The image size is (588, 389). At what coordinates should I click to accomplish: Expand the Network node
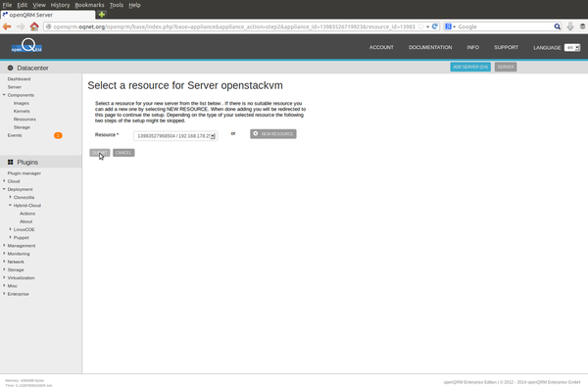coord(4,262)
